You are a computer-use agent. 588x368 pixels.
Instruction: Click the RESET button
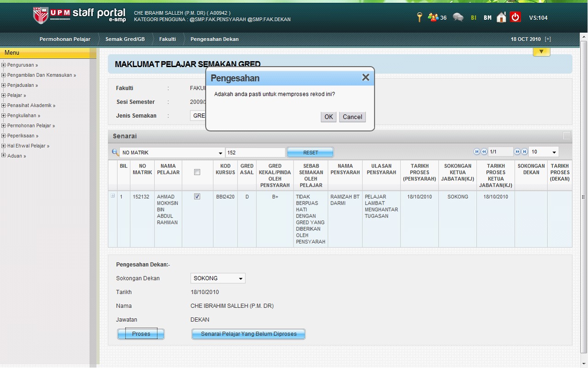(311, 152)
